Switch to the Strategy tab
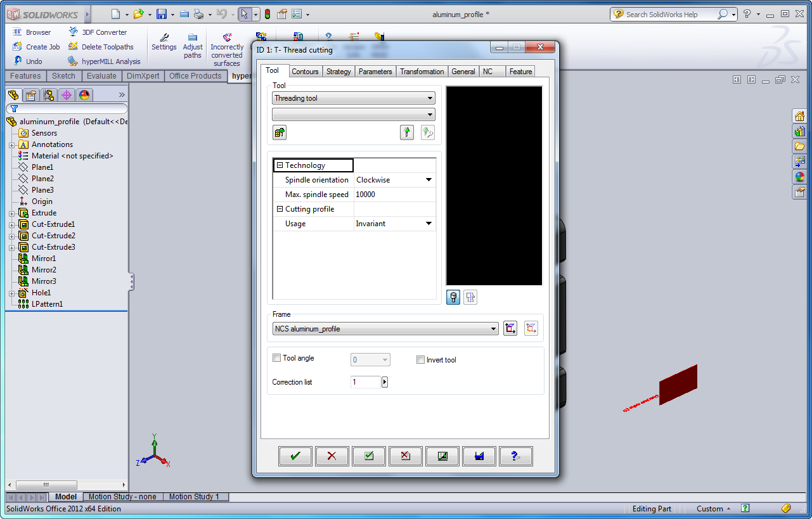Screen dimensions: 812x519 tap(338, 72)
